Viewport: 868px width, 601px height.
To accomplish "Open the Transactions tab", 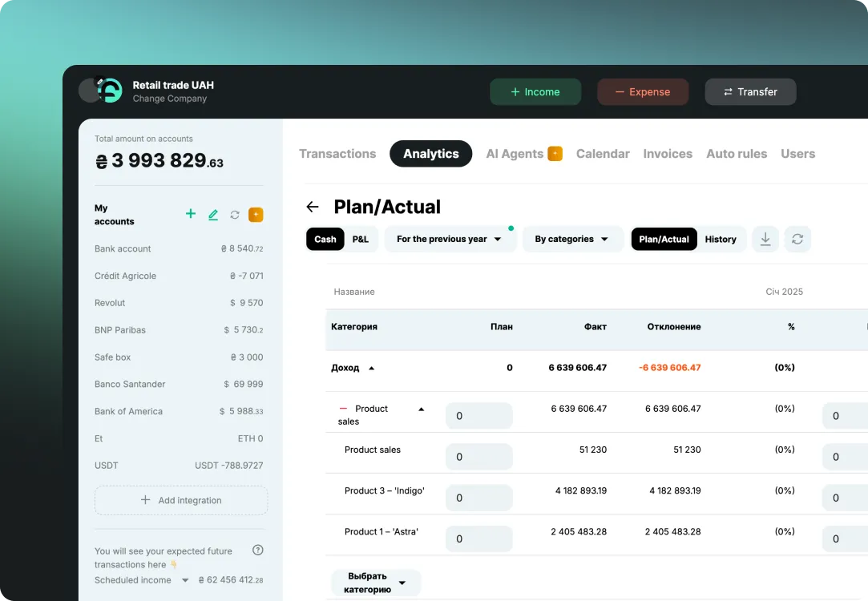I will tap(337, 154).
